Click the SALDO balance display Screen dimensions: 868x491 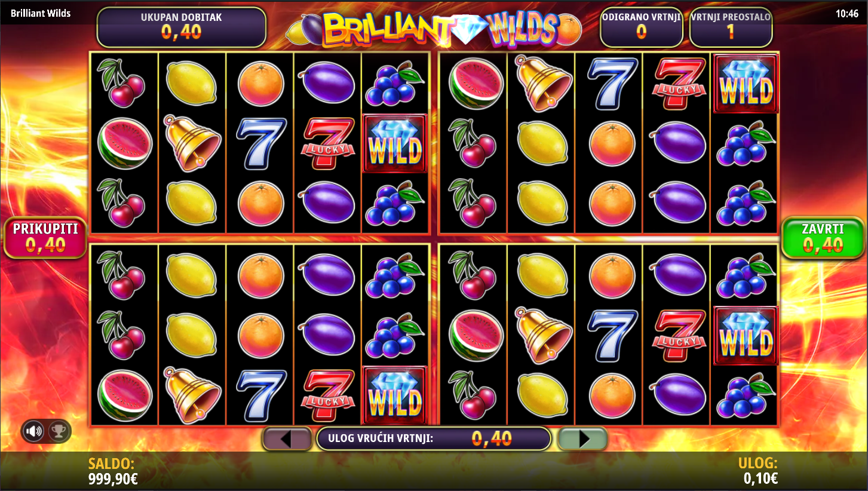point(113,471)
